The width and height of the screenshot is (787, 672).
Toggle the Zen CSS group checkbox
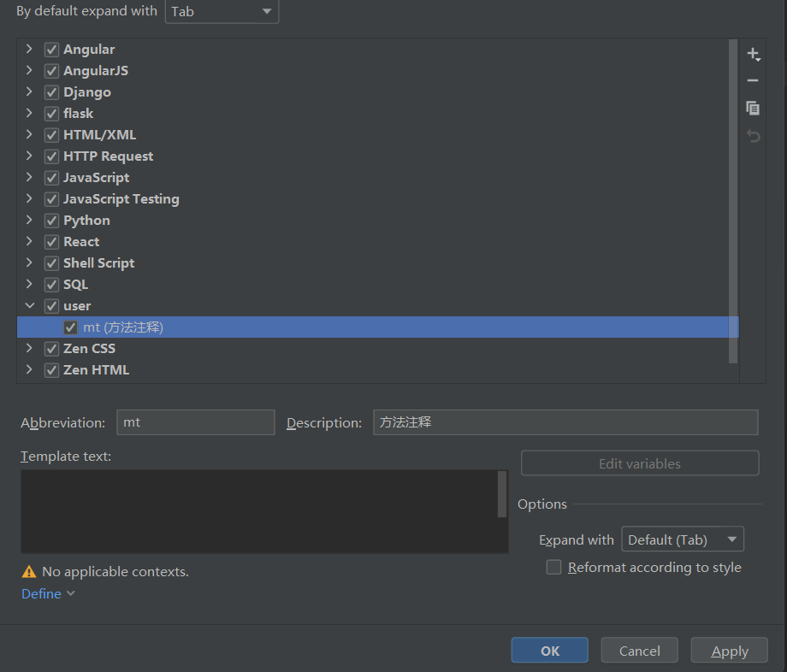point(51,349)
